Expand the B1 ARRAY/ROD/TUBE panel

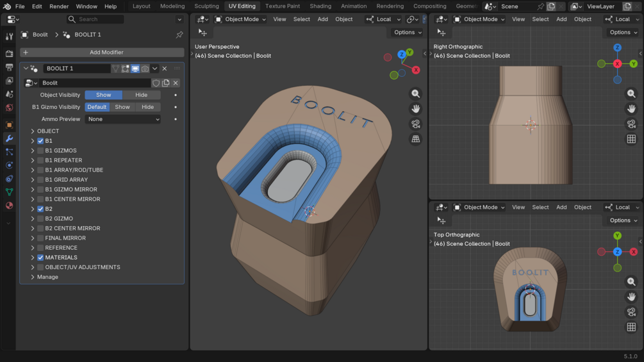(33, 170)
